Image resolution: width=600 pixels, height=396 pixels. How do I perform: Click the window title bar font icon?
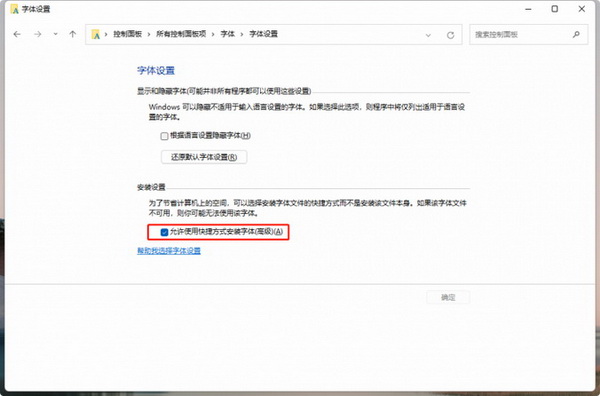15,9
